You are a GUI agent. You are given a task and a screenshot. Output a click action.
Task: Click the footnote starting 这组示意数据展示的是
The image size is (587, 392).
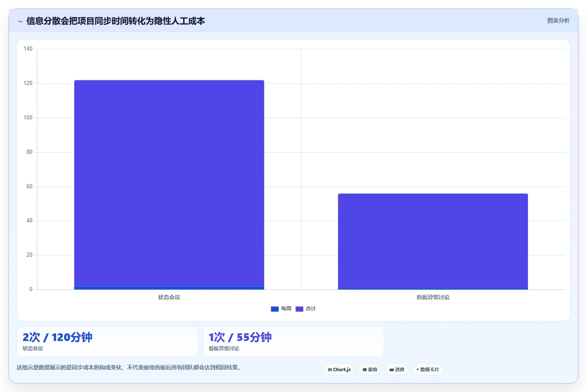coord(130,367)
